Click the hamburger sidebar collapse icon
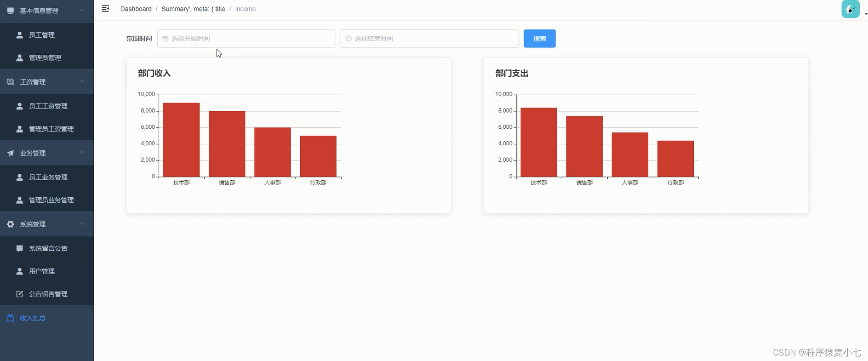This screenshot has width=868, height=361. (105, 9)
